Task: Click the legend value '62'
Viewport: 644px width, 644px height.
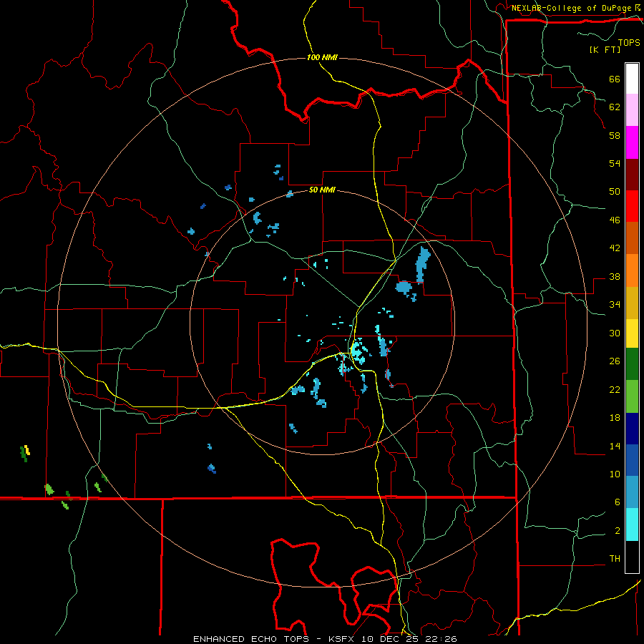Action: (615, 107)
